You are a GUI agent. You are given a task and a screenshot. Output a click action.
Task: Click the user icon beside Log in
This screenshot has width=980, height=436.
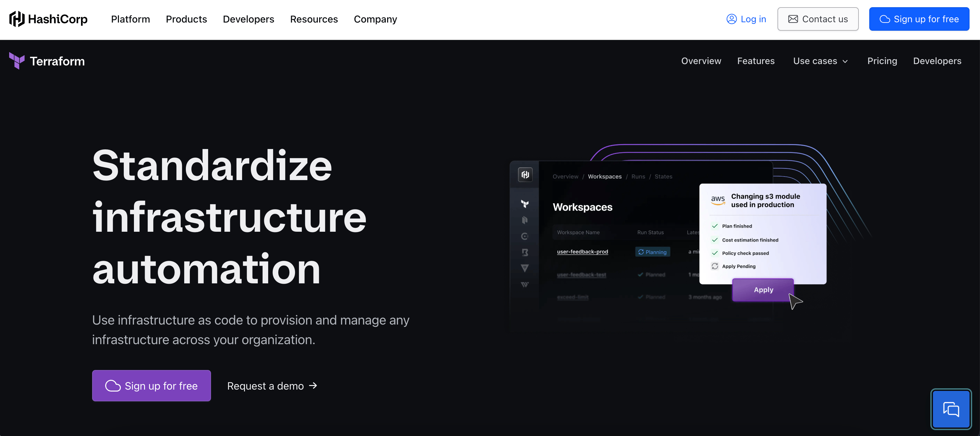coord(731,19)
